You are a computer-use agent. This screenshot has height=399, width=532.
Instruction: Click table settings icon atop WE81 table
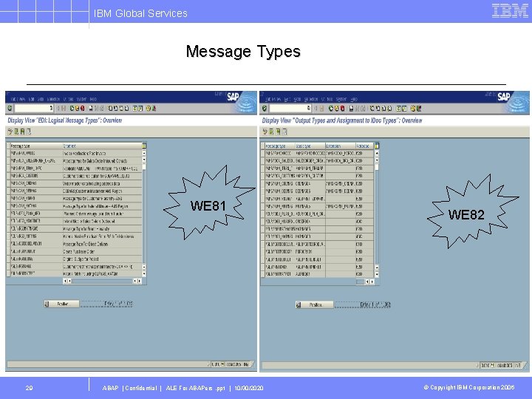[144, 146]
